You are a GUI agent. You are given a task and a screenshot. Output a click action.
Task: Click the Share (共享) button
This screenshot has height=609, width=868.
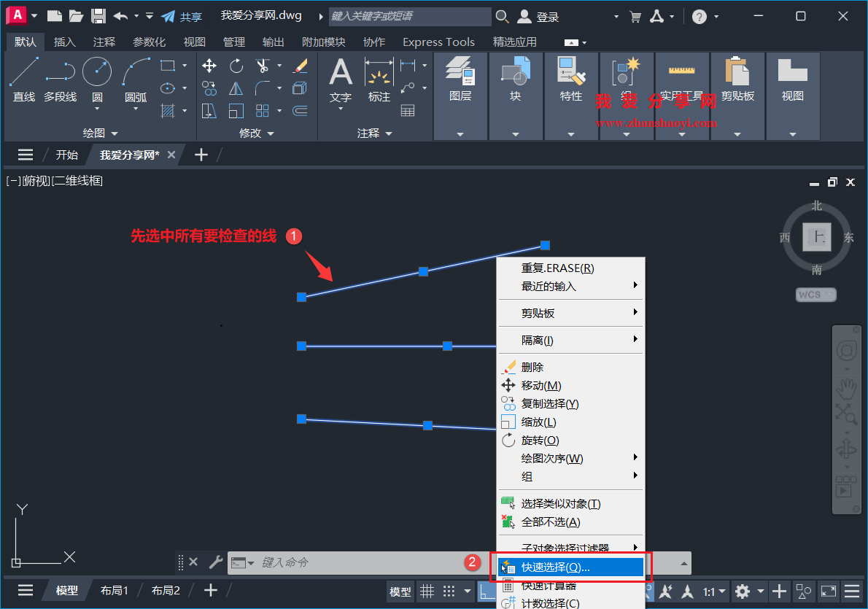pos(182,17)
